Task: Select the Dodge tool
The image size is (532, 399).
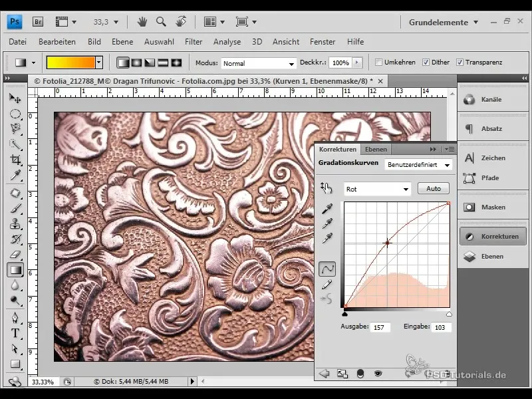Action: coord(15,301)
